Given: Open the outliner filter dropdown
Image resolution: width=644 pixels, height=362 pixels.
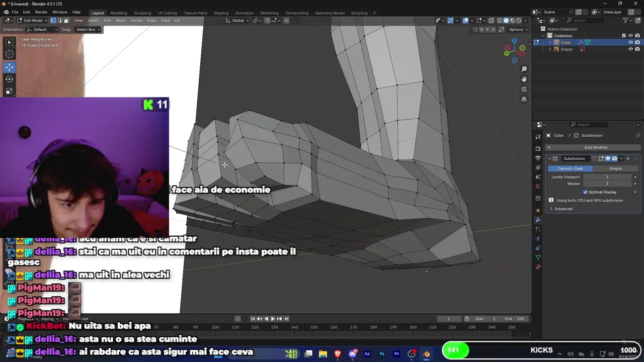Looking at the screenshot, I should click(x=627, y=21).
